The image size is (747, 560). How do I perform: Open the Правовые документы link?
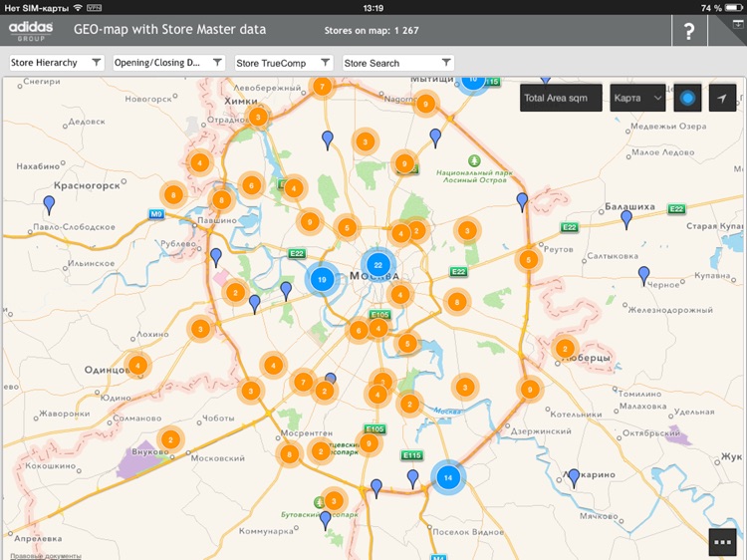pos(46,556)
